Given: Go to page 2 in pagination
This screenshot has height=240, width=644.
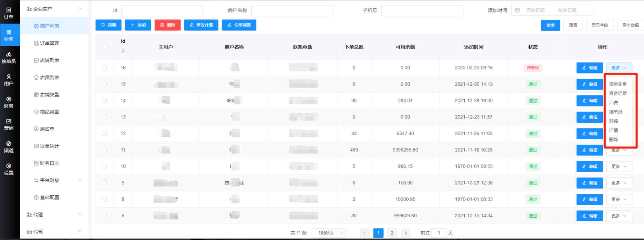Looking at the screenshot, I should coord(392,233).
